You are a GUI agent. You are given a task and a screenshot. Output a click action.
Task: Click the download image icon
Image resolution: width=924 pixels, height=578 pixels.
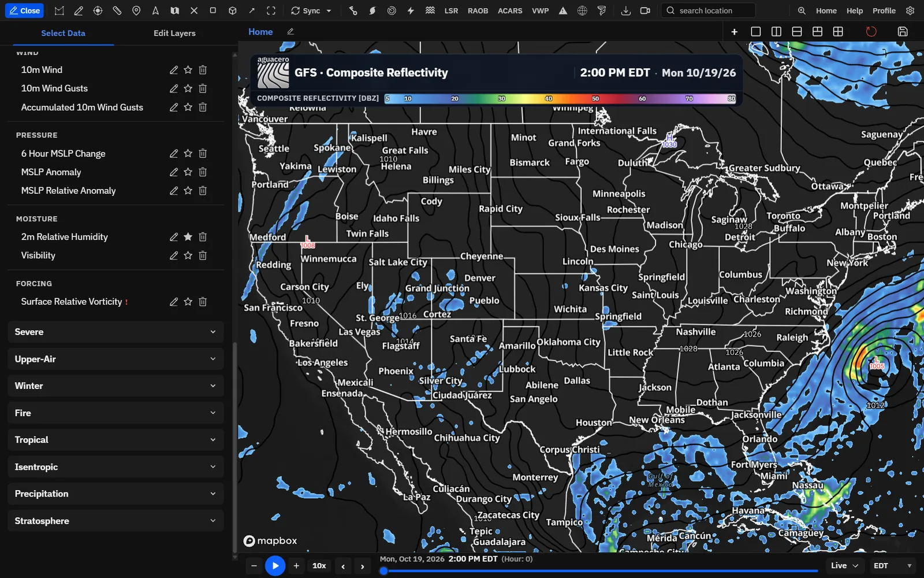625,10
